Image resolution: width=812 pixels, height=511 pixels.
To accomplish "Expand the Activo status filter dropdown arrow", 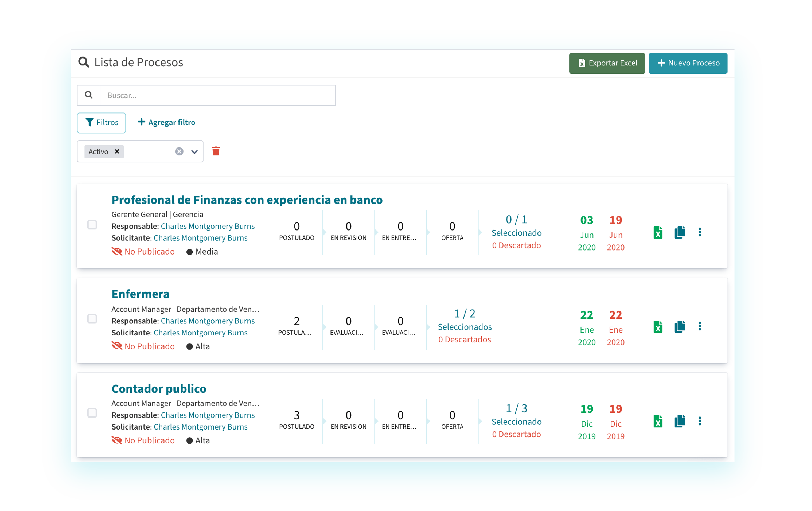I will 195,152.
